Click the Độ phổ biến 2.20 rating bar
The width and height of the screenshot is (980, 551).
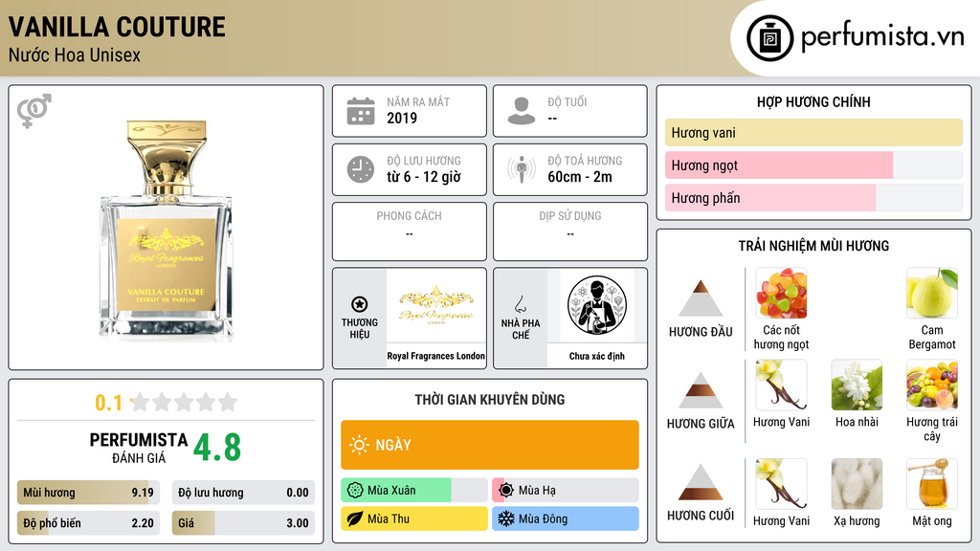tap(88, 523)
